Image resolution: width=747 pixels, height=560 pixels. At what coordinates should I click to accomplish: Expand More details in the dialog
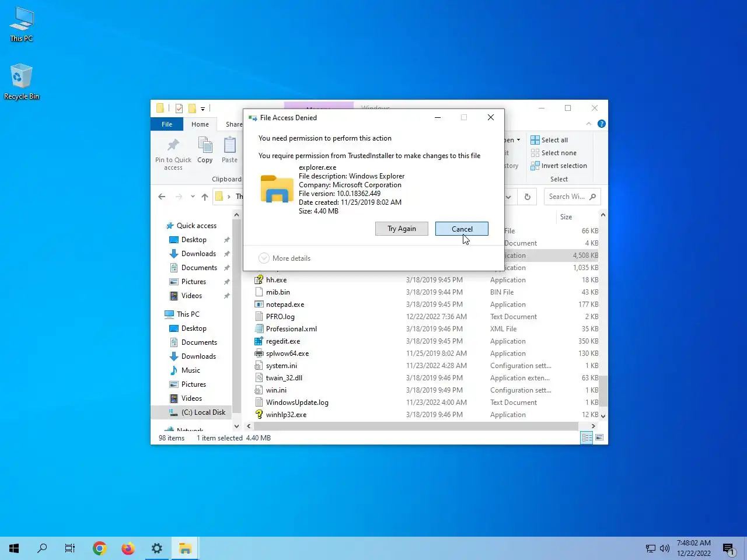pos(284,258)
